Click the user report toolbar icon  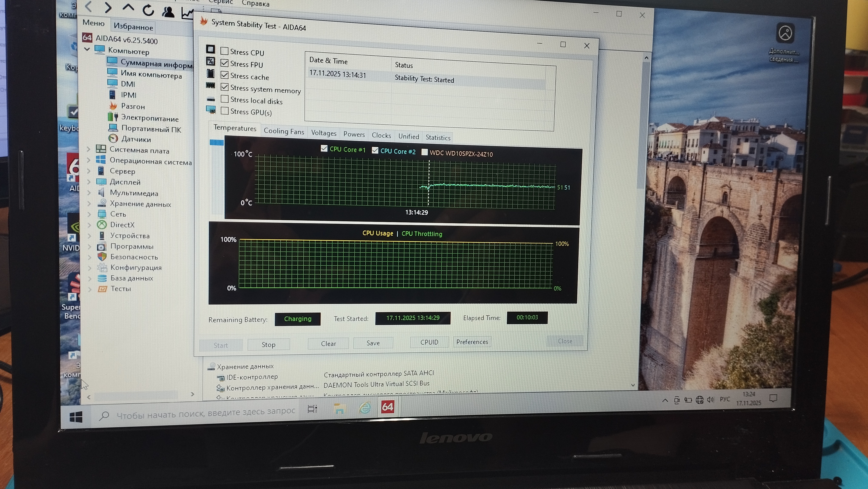[168, 12]
